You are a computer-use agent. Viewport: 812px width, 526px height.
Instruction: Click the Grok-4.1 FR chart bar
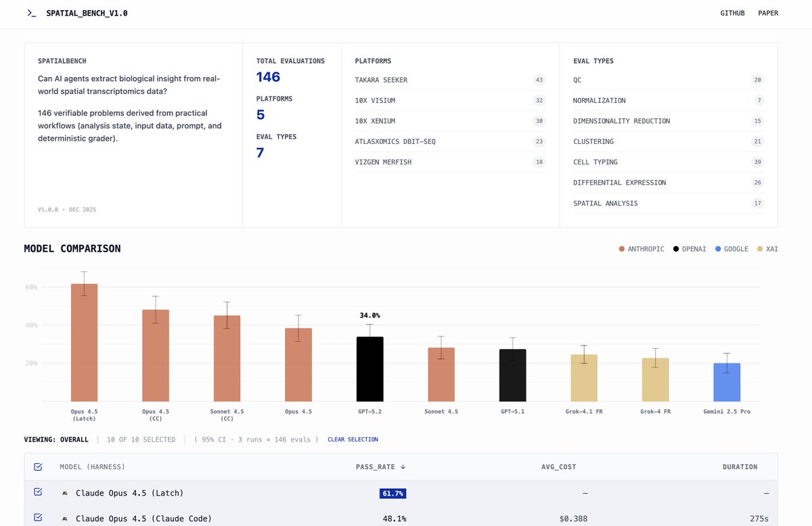tap(584, 378)
